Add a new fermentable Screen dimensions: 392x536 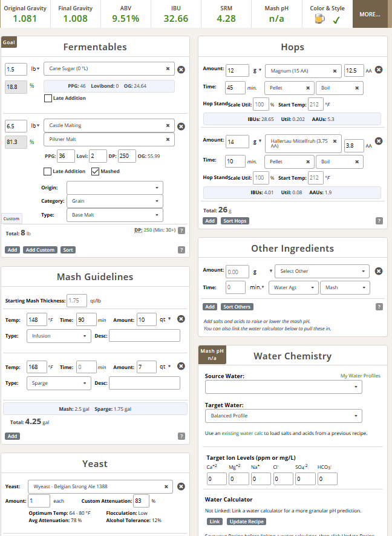(12, 250)
